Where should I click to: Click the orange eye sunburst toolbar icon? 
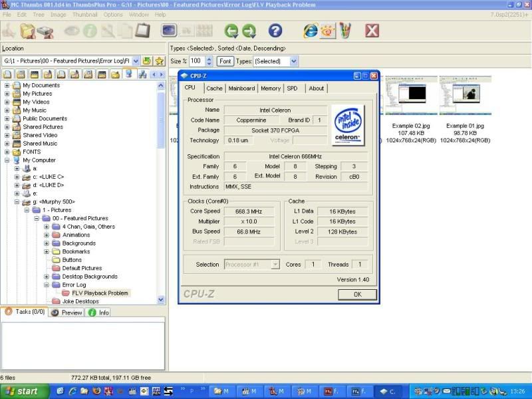point(328,31)
